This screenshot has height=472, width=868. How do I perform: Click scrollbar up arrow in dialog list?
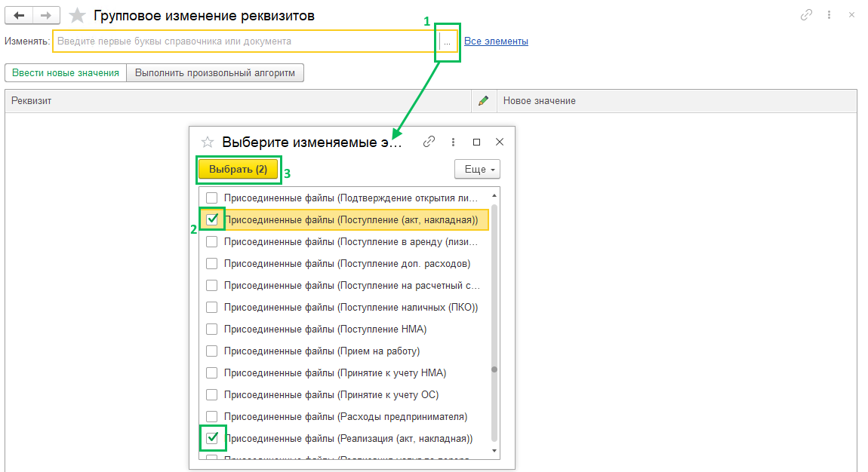click(494, 195)
